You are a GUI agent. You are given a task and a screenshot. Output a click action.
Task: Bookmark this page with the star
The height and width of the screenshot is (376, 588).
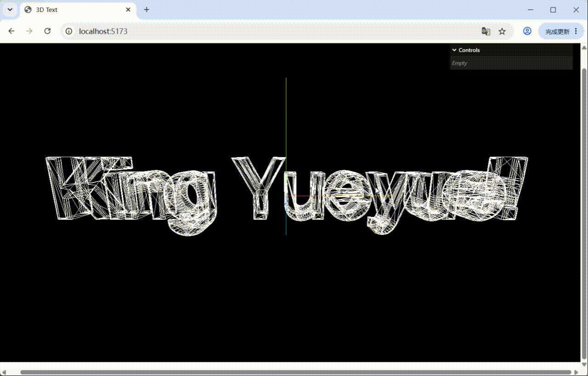[502, 31]
